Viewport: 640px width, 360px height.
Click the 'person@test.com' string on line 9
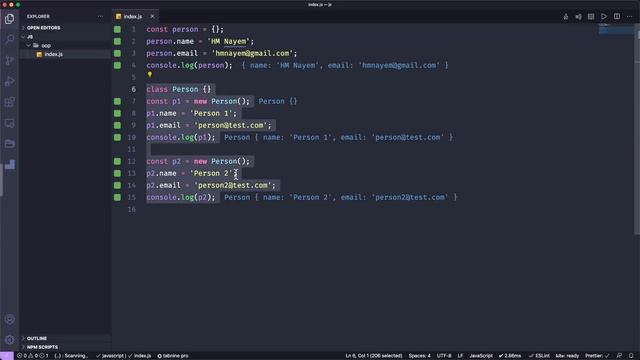(x=230, y=125)
